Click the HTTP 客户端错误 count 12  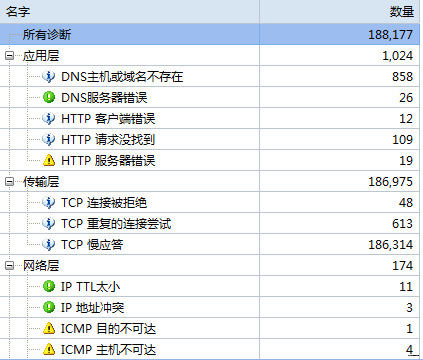(406, 119)
